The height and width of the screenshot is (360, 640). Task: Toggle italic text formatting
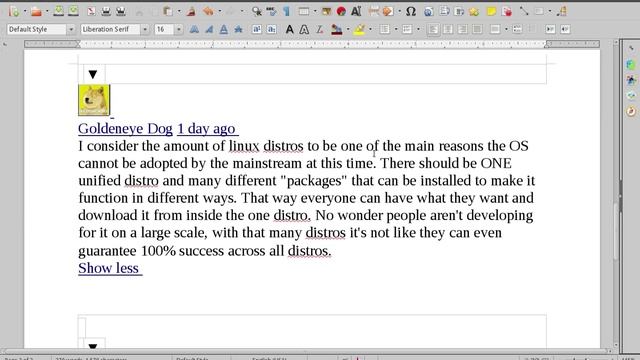click(209, 29)
